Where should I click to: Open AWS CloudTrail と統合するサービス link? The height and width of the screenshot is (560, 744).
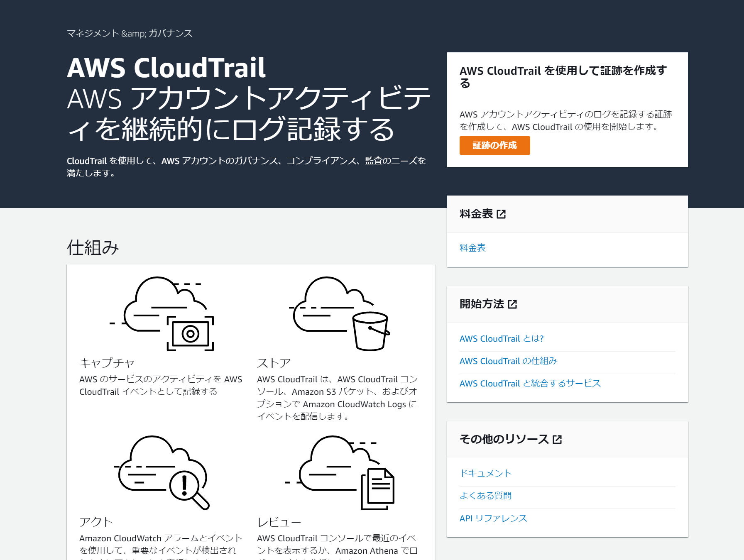point(530,384)
